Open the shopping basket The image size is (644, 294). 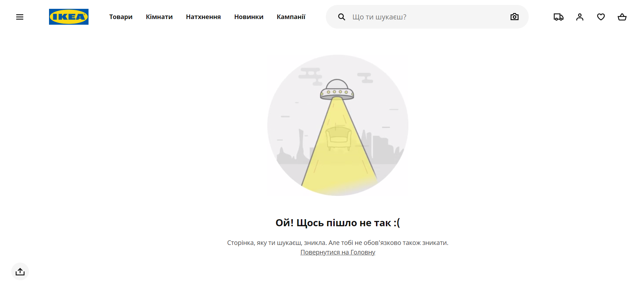coord(622,17)
